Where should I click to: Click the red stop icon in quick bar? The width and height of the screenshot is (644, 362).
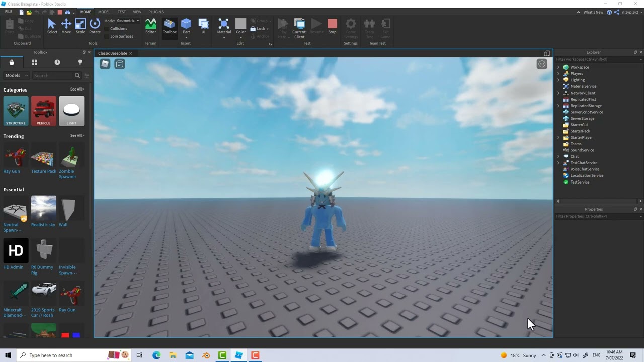point(60,12)
